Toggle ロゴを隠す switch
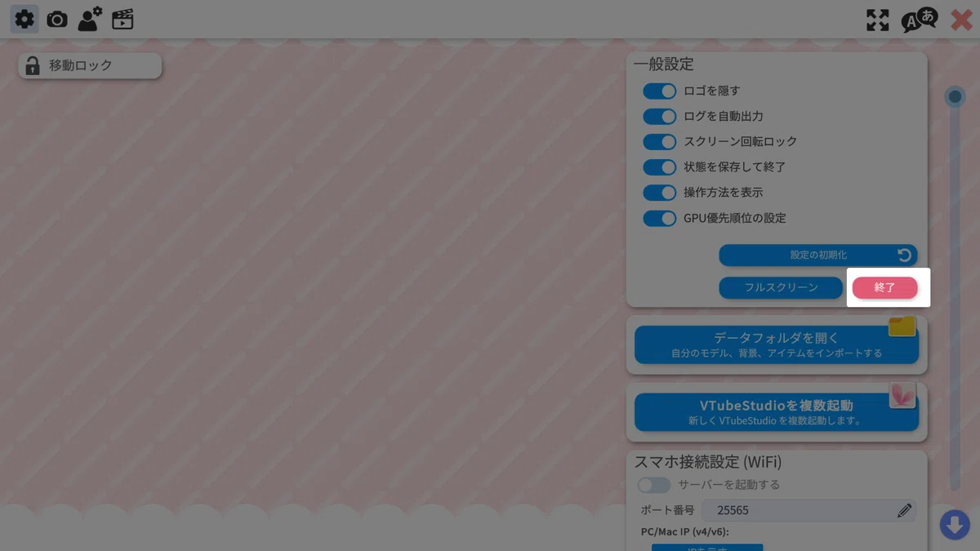Viewport: 980px width, 551px height. coord(660,91)
